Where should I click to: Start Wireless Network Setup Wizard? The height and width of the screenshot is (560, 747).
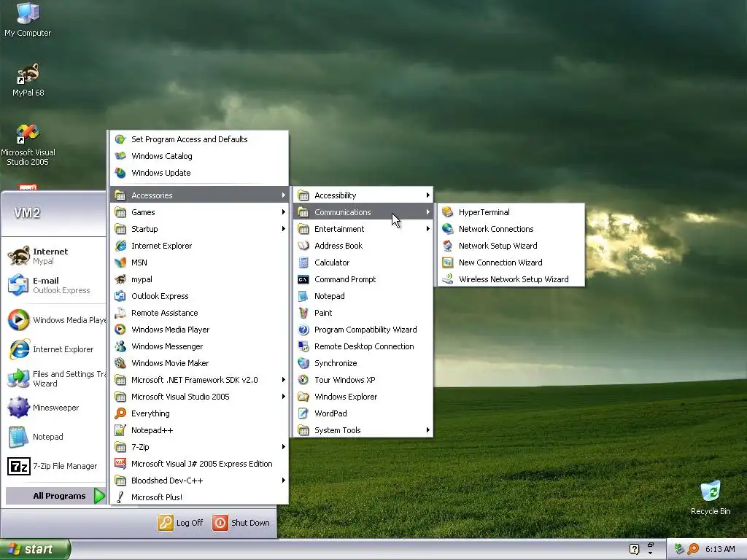point(510,279)
